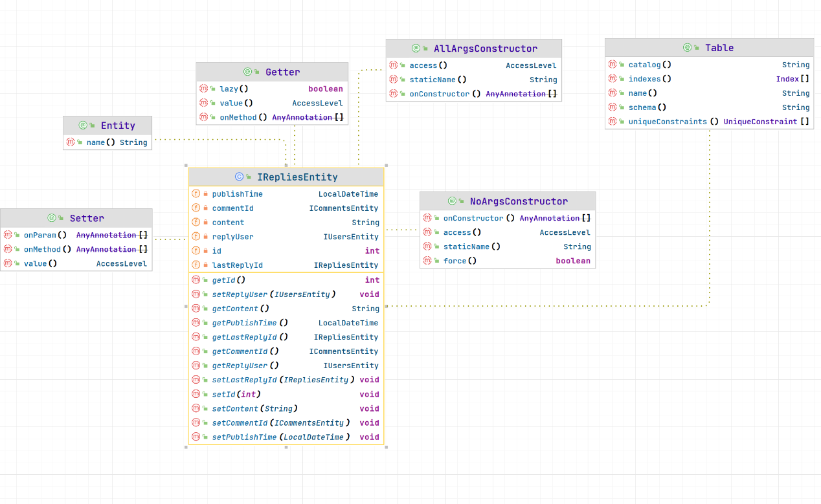
Task: Click the annotation icon beside Table title
Action: (x=687, y=48)
